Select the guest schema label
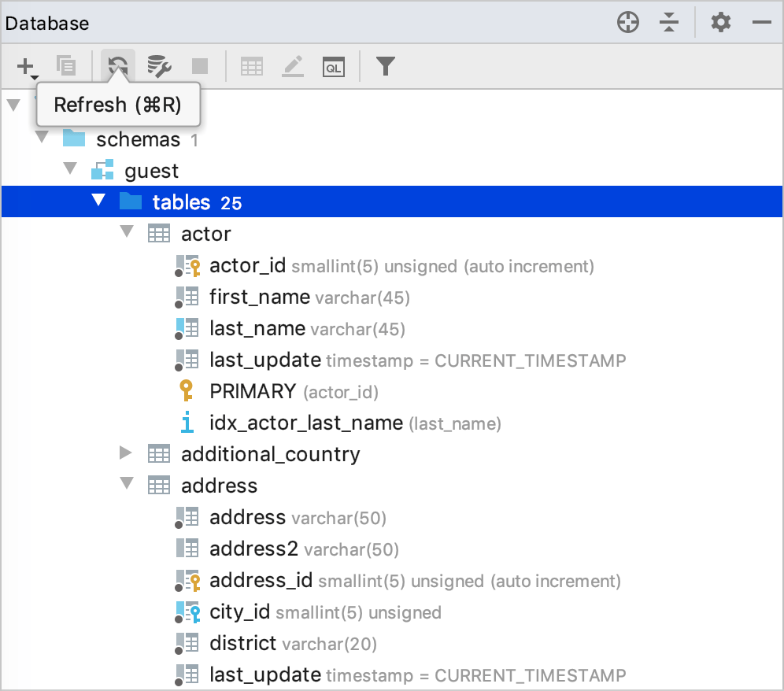Image resolution: width=784 pixels, height=691 pixels. [x=151, y=171]
